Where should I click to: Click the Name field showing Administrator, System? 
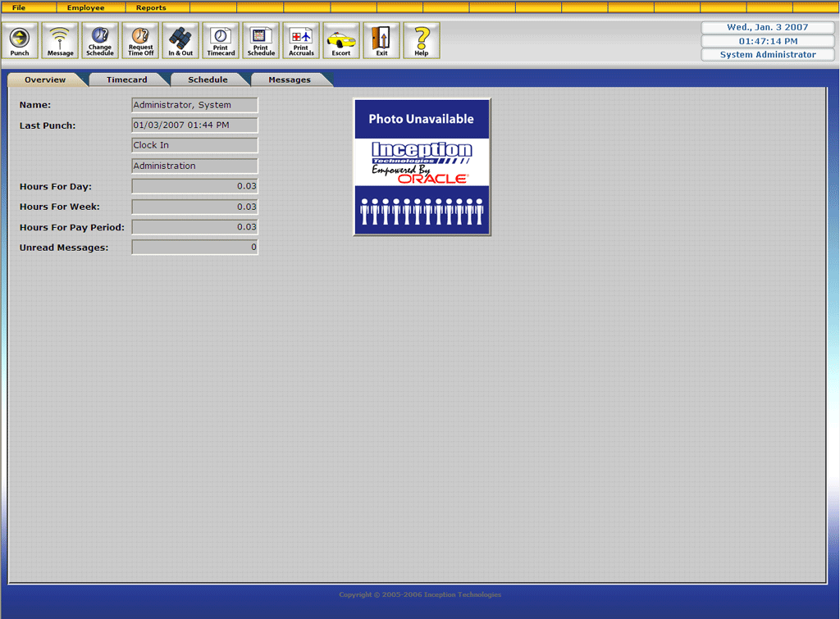tap(194, 105)
